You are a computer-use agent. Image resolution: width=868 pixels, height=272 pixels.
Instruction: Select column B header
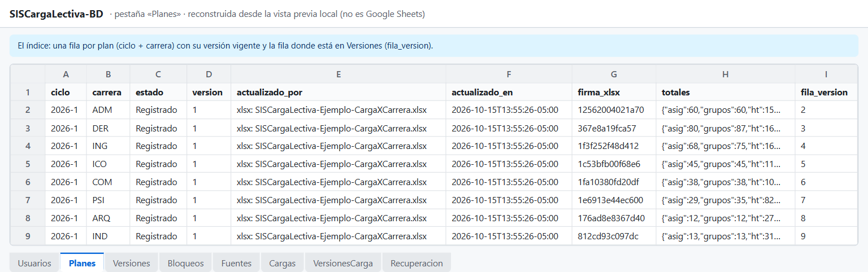108,74
